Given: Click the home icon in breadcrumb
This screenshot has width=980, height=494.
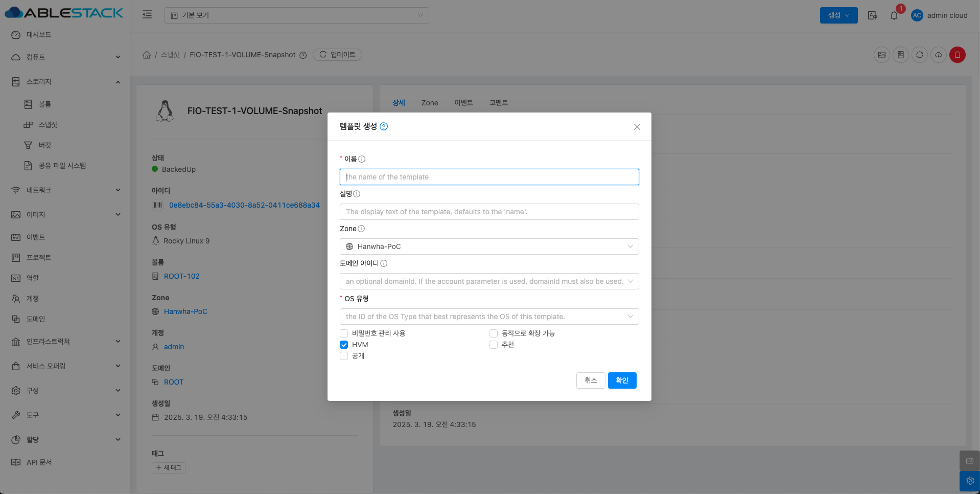Looking at the screenshot, I should tap(147, 55).
